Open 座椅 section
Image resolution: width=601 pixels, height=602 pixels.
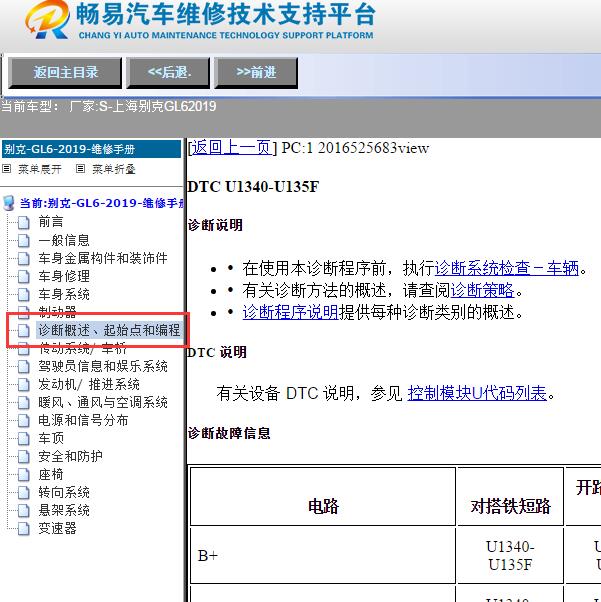pos(51,475)
